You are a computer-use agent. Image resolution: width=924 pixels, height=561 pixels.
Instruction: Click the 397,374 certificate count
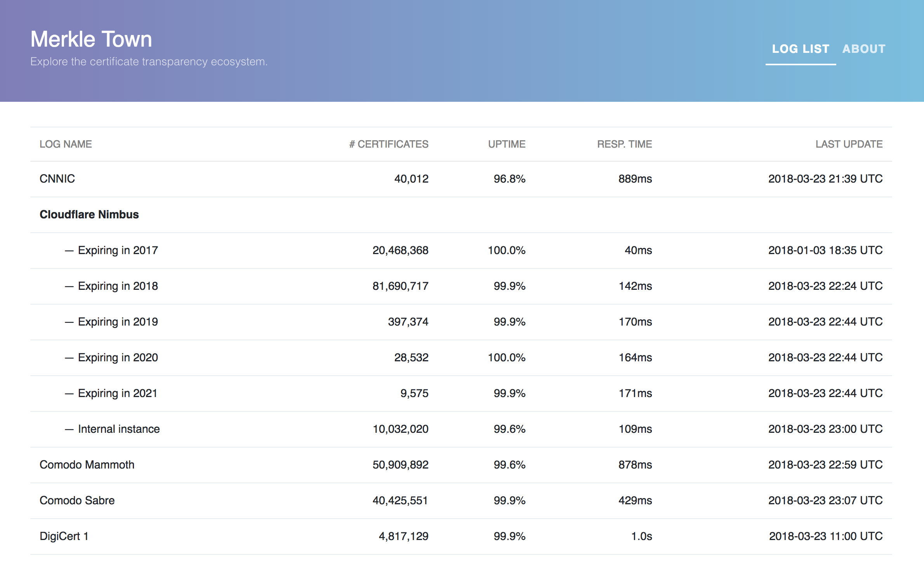(408, 322)
